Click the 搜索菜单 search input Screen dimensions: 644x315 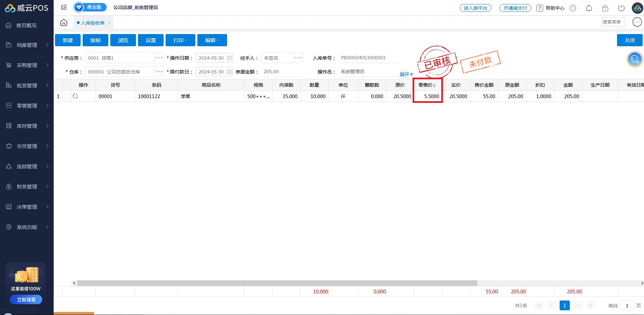click(x=612, y=22)
